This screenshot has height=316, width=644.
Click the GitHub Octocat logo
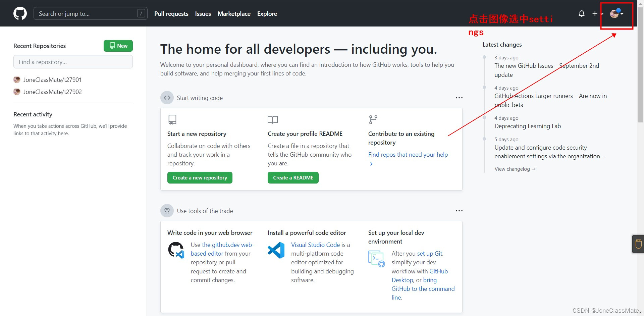(x=20, y=14)
